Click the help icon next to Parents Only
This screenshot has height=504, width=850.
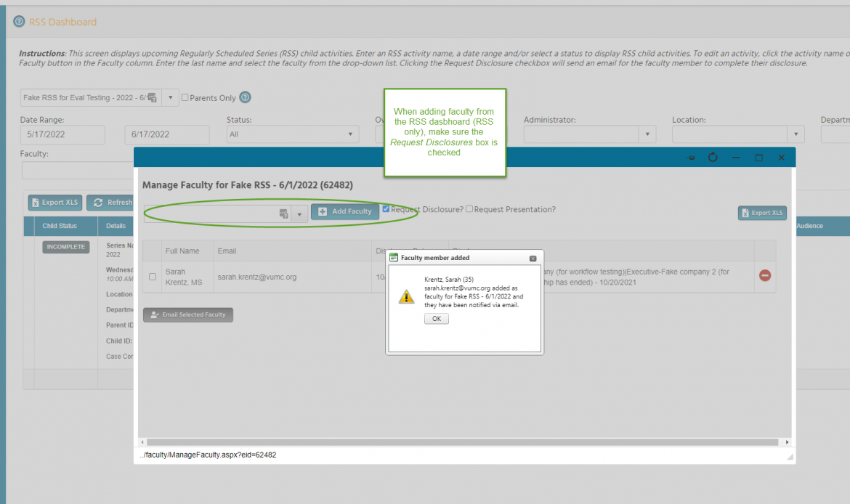[x=245, y=97]
